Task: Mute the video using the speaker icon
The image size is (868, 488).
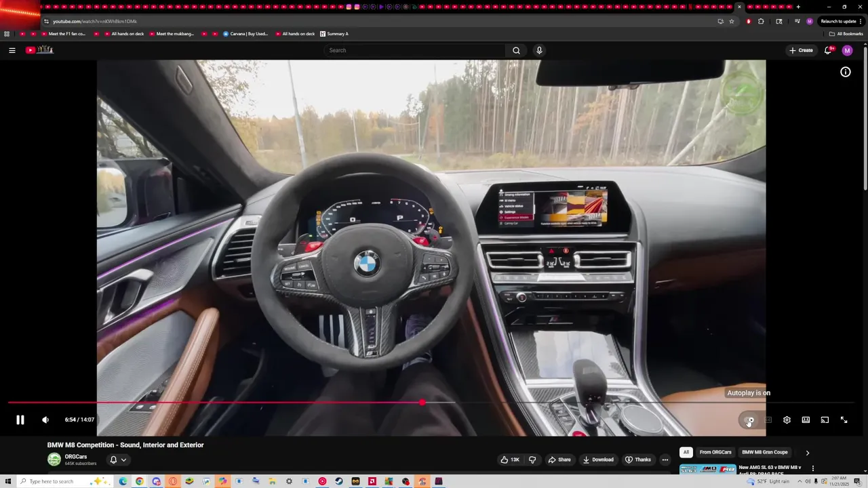Action: point(45,420)
